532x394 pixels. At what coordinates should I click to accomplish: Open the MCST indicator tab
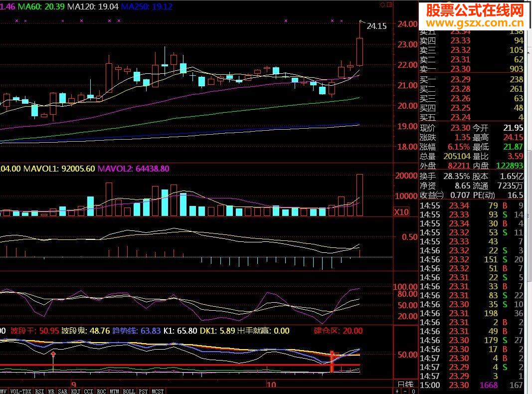pos(158,392)
